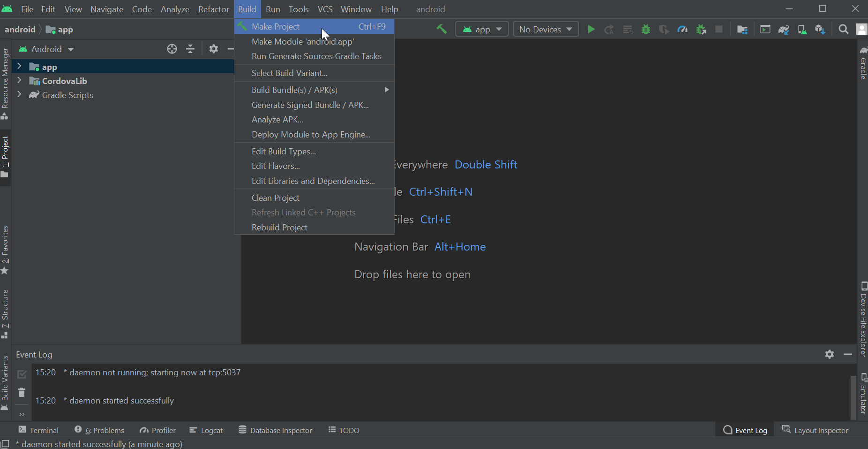868x449 pixels.
Task: Open the Android project view dropdown
Action: tap(46, 49)
